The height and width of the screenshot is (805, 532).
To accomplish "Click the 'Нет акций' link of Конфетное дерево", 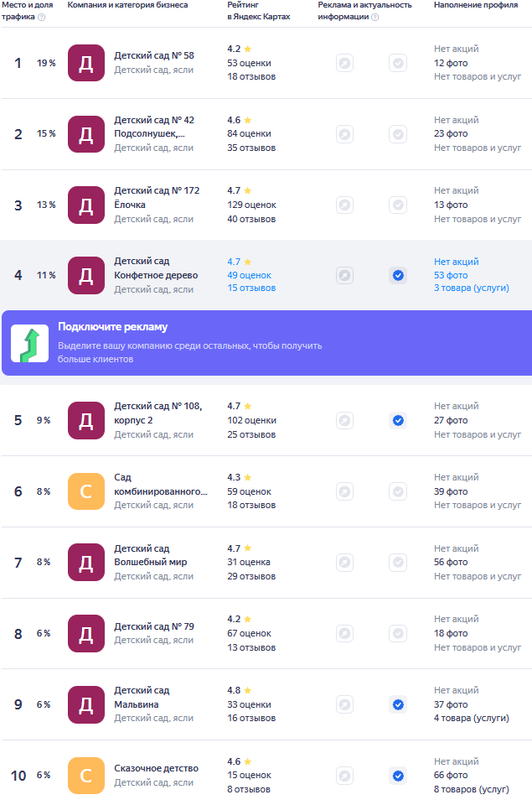I will tap(456, 262).
